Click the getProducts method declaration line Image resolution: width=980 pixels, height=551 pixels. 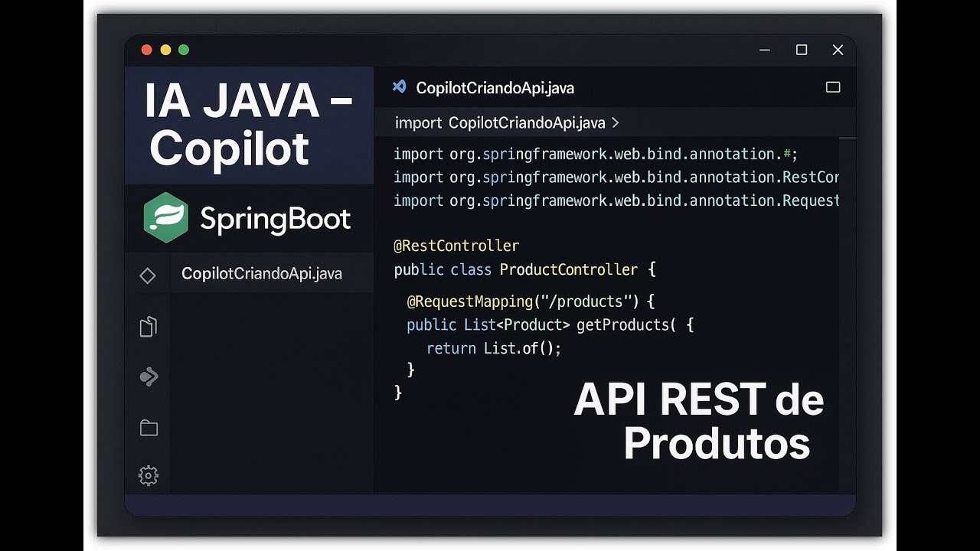tap(550, 324)
